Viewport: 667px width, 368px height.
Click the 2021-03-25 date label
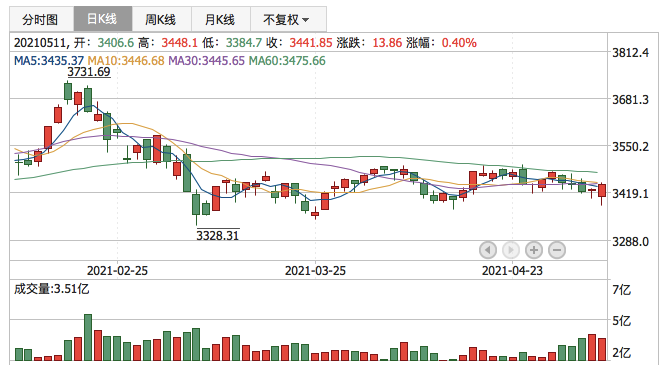click(x=315, y=271)
